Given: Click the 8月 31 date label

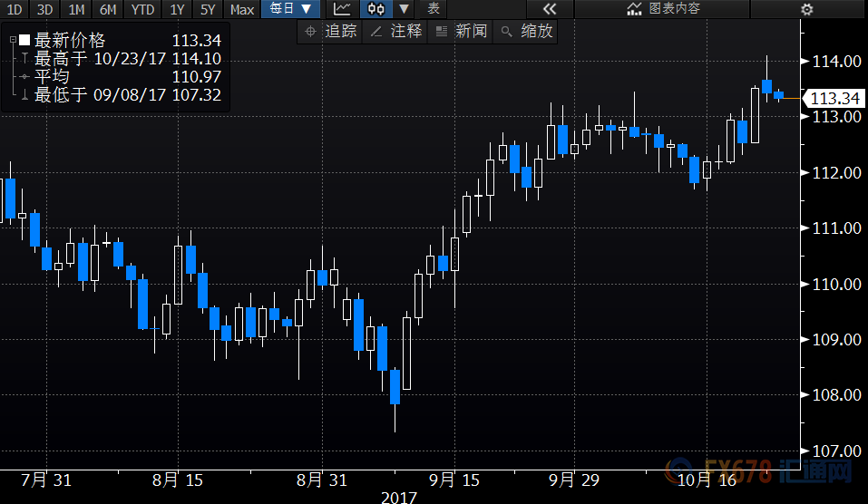Looking at the screenshot, I should 322,480.
